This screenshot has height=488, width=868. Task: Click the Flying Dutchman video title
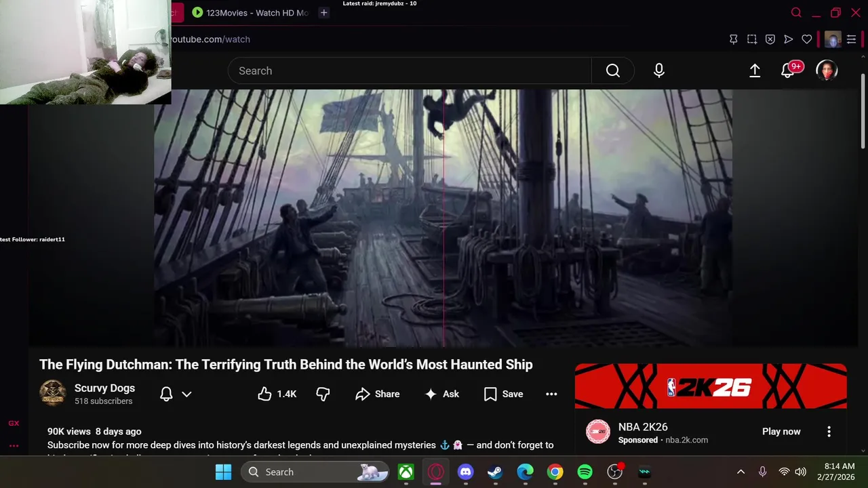point(286,365)
